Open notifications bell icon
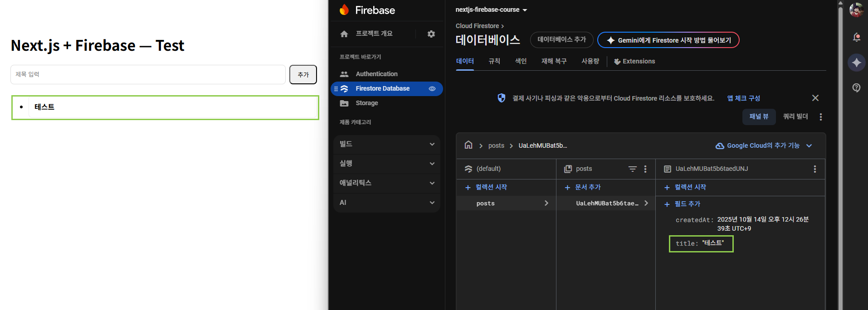This screenshot has height=310, width=868. coord(856,37)
